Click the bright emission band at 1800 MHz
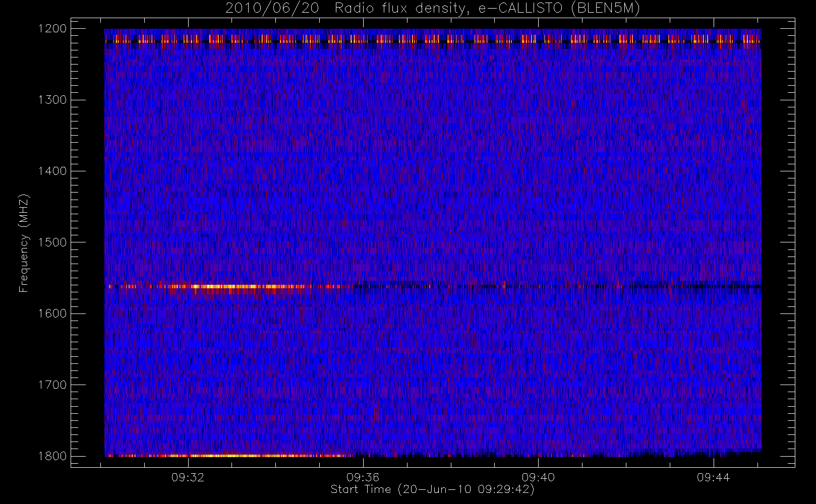 (x=229, y=456)
